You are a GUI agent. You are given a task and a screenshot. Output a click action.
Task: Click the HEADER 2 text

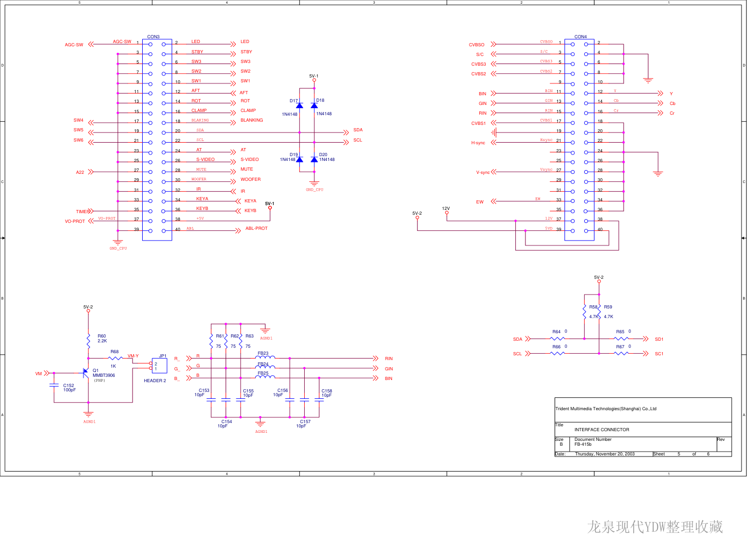click(x=155, y=381)
